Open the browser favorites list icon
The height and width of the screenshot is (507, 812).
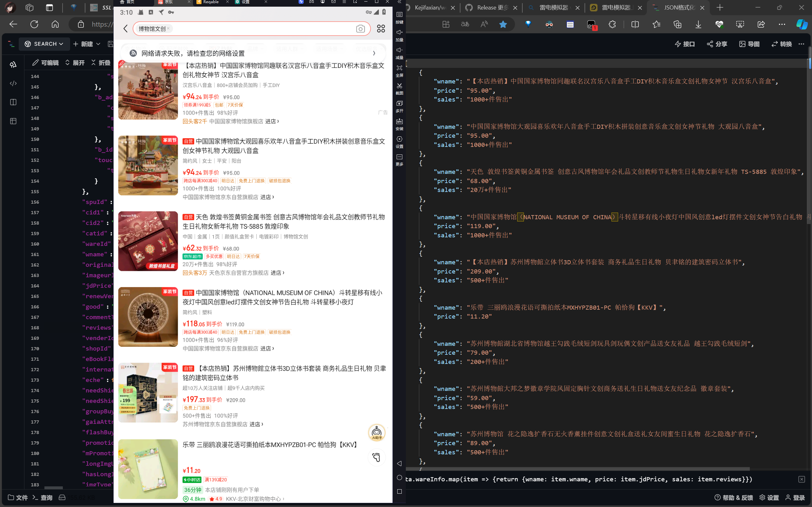657,24
